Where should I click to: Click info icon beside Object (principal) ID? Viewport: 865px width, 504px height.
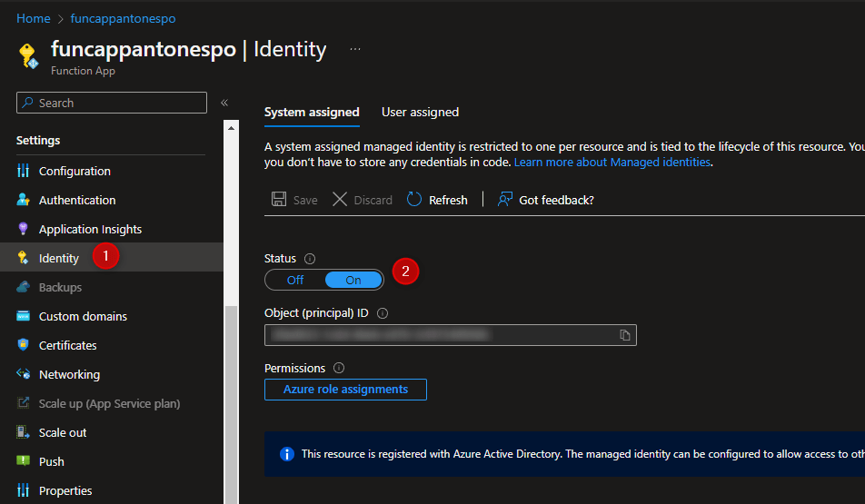[383, 313]
